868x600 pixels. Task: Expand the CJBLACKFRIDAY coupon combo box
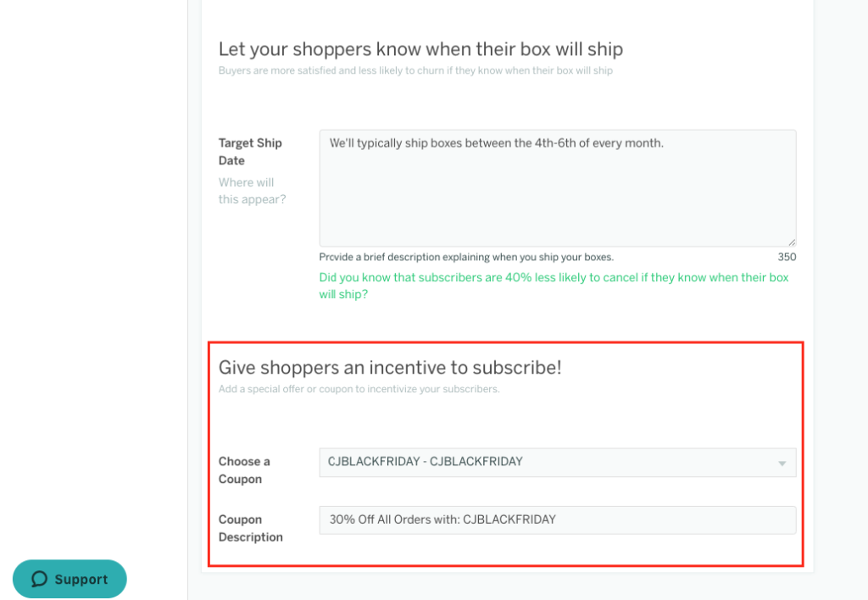(557, 463)
